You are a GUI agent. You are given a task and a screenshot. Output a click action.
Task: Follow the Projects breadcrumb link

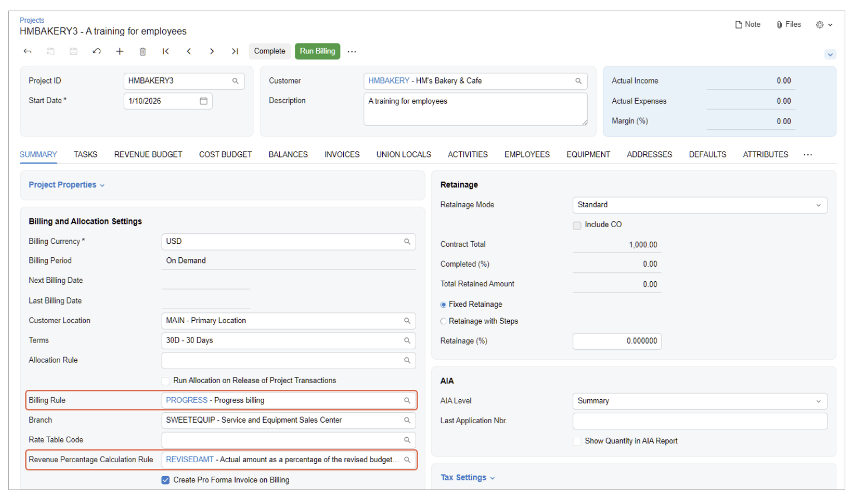[x=32, y=21]
